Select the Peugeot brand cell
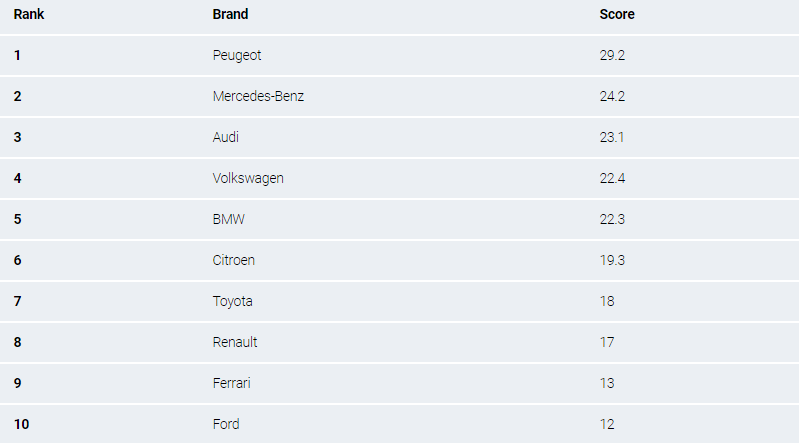This screenshot has height=443, width=799. [237, 55]
